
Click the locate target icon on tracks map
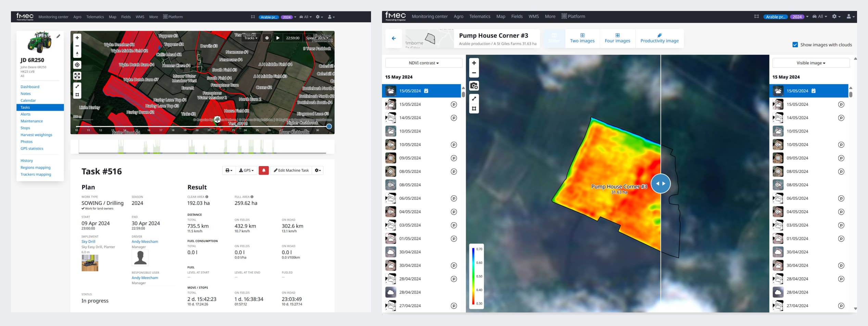click(77, 65)
